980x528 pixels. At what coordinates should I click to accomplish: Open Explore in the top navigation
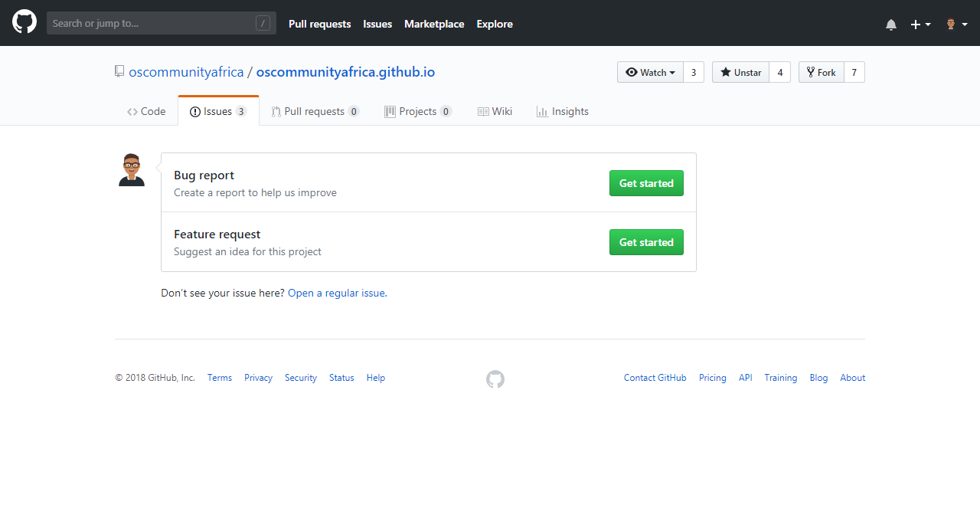[x=495, y=24]
